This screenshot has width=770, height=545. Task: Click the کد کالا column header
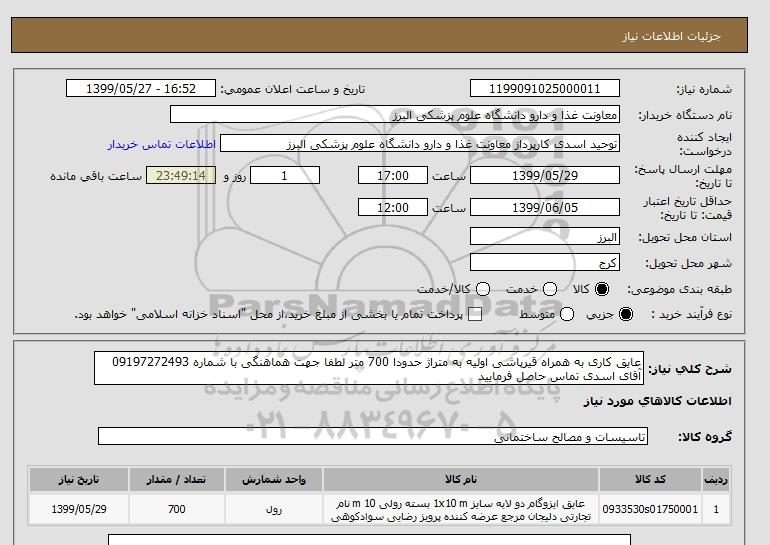(650, 479)
